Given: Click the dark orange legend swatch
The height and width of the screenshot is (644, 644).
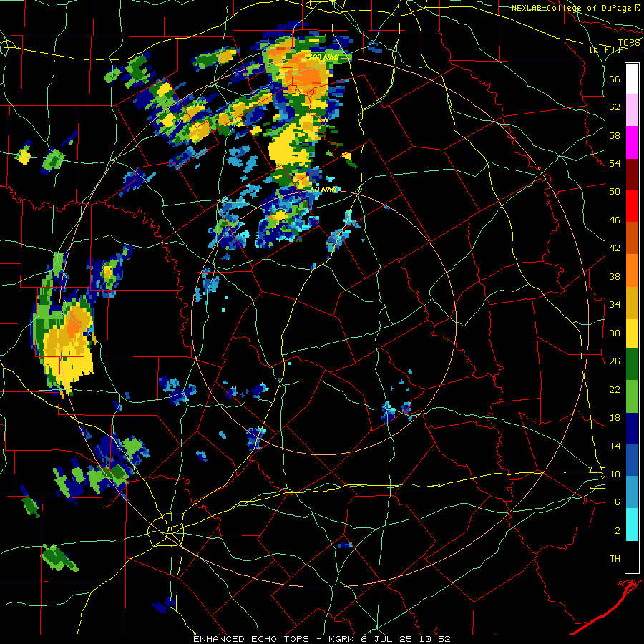Looking at the screenshot, I should [632, 238].
